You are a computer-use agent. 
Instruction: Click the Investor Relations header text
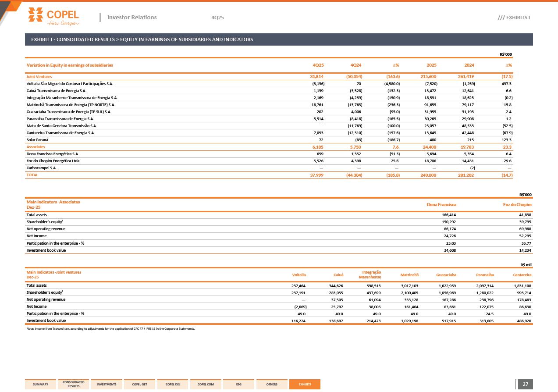tap(132, 18)
